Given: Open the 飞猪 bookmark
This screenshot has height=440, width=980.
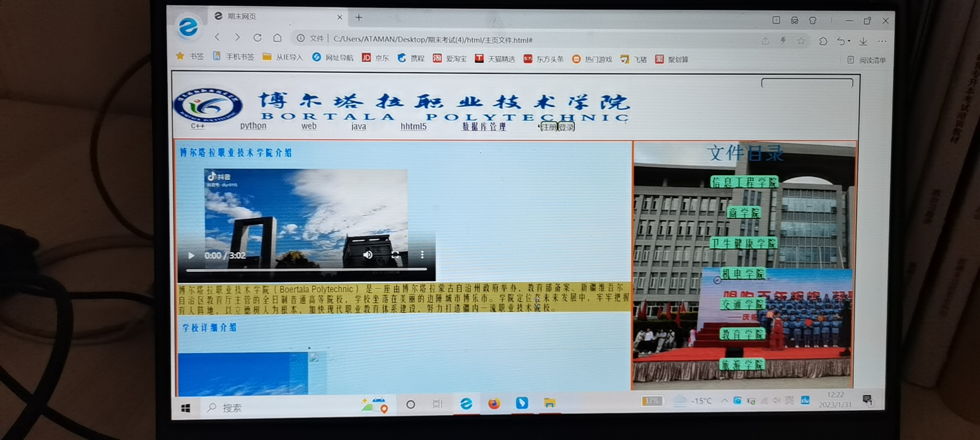Looking at the screenshot, I should (633, 60).
